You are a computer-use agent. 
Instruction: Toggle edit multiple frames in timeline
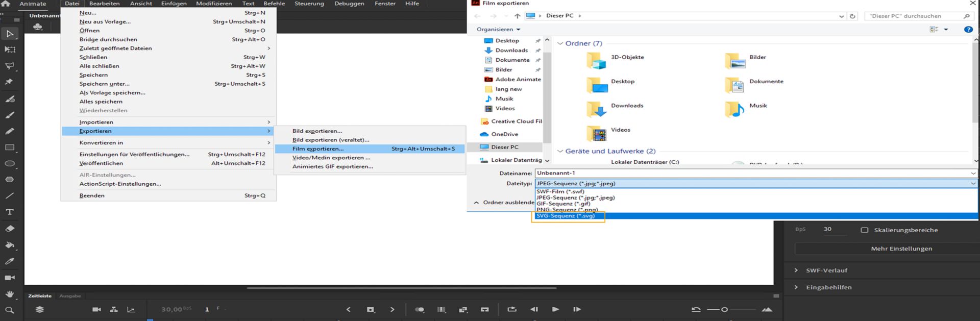[442, 309]
